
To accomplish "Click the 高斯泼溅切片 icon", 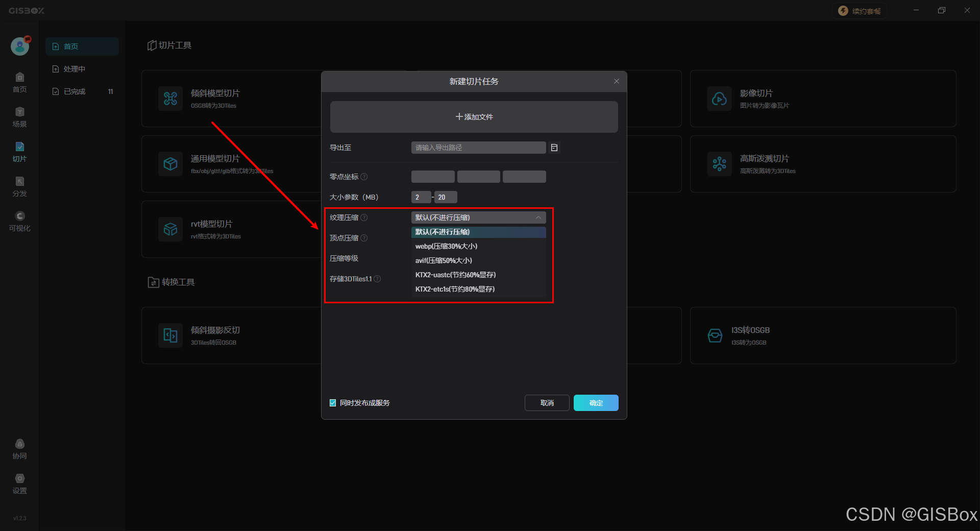I will pyautogui.click(x=720, y=164).
